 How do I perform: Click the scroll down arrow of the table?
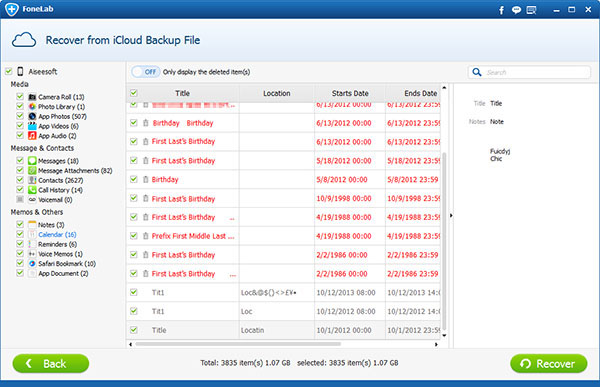click(x=444, y=335)
